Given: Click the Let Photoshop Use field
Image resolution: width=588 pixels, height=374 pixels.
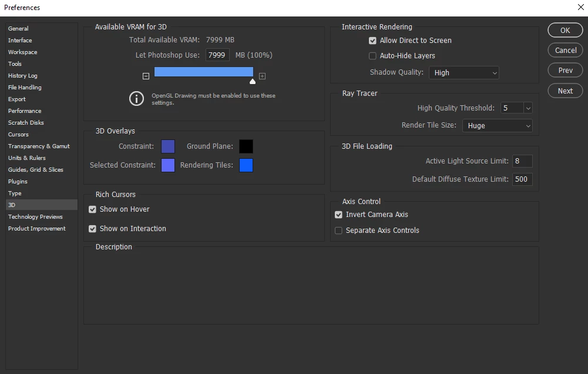Looking at the screenshot, I should pos(217,55).
